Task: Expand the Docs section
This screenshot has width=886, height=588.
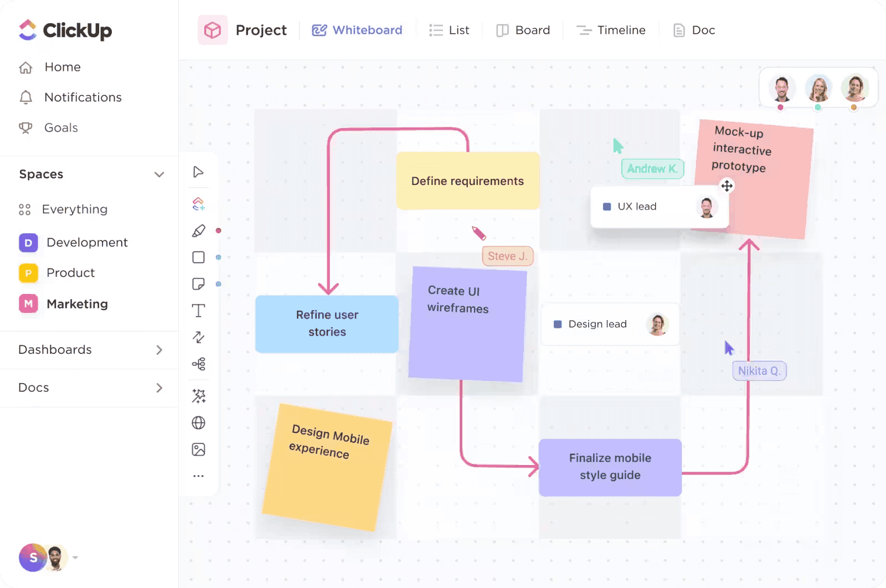Action: click(159, 388)
